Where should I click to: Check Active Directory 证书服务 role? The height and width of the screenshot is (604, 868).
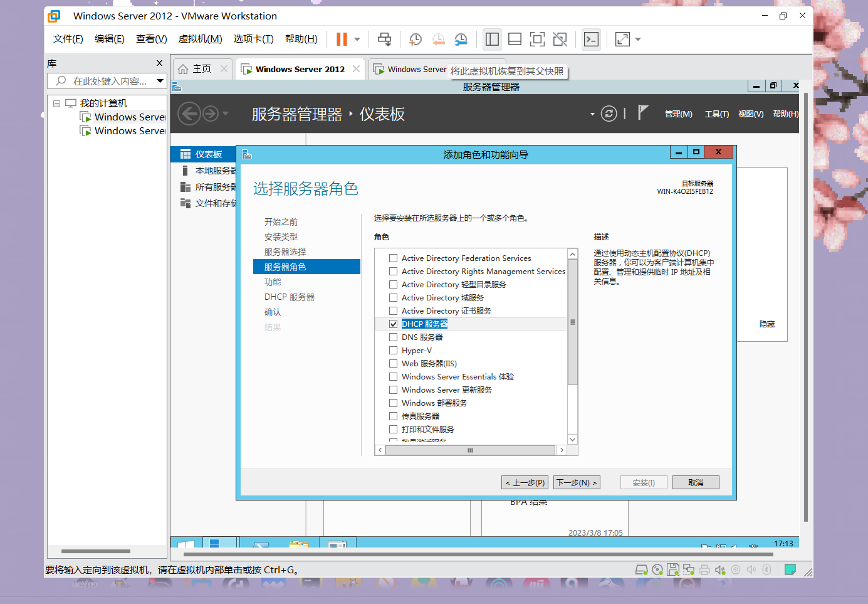393,311
